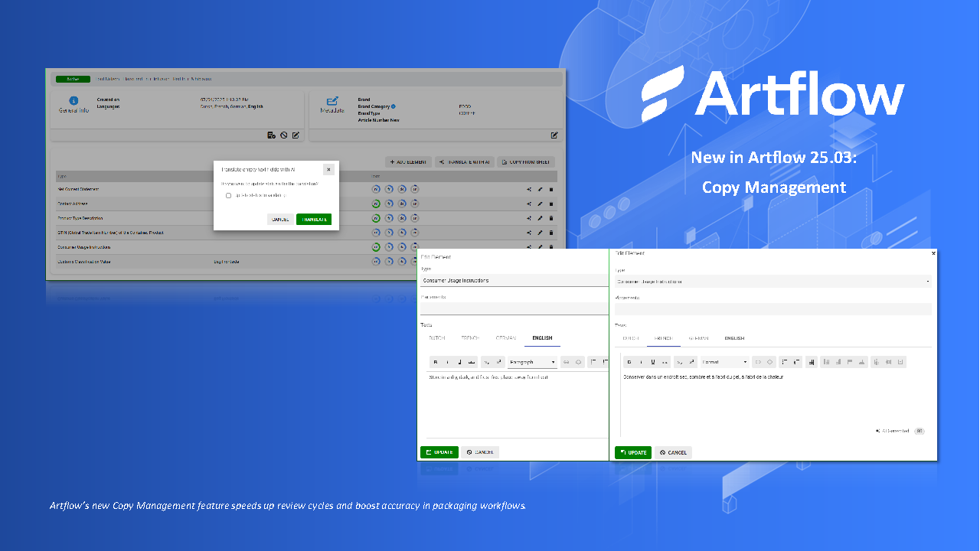Click Add Element button

tap(407, 162)
